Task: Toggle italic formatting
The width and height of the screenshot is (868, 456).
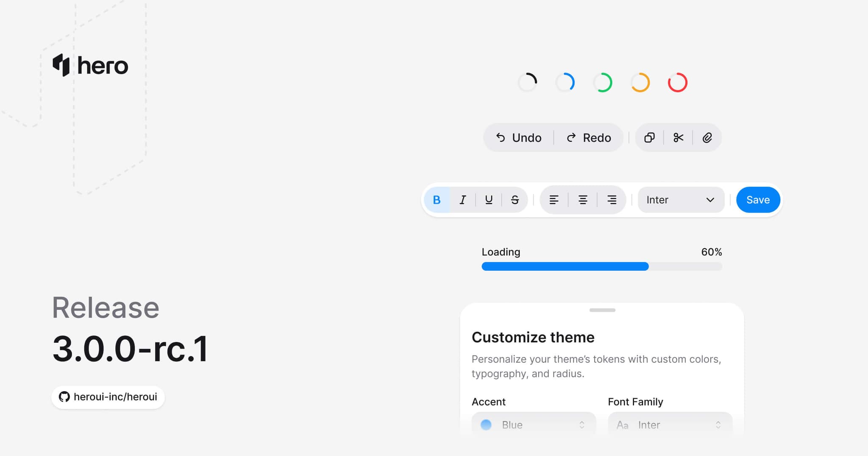Action: pyautogui.click(x=463, y=200)
